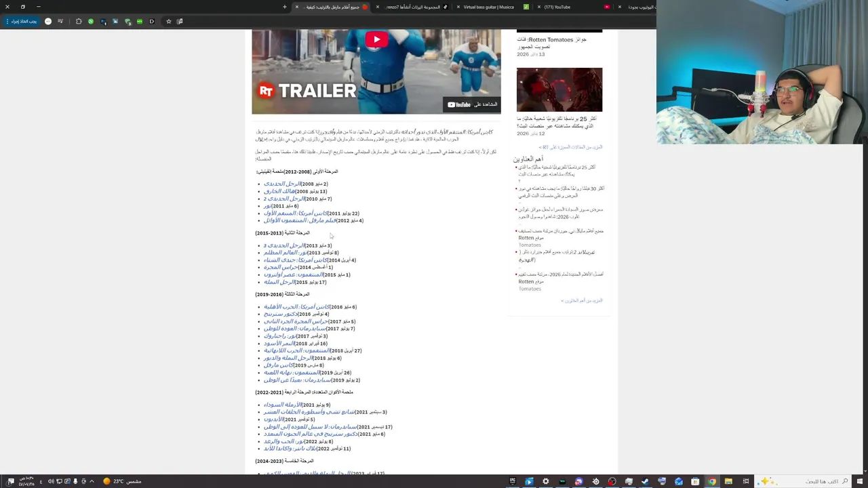Open the 'Iron Man 3' (3 May 2013) link
868x488 pixels.
coord(284,245)
